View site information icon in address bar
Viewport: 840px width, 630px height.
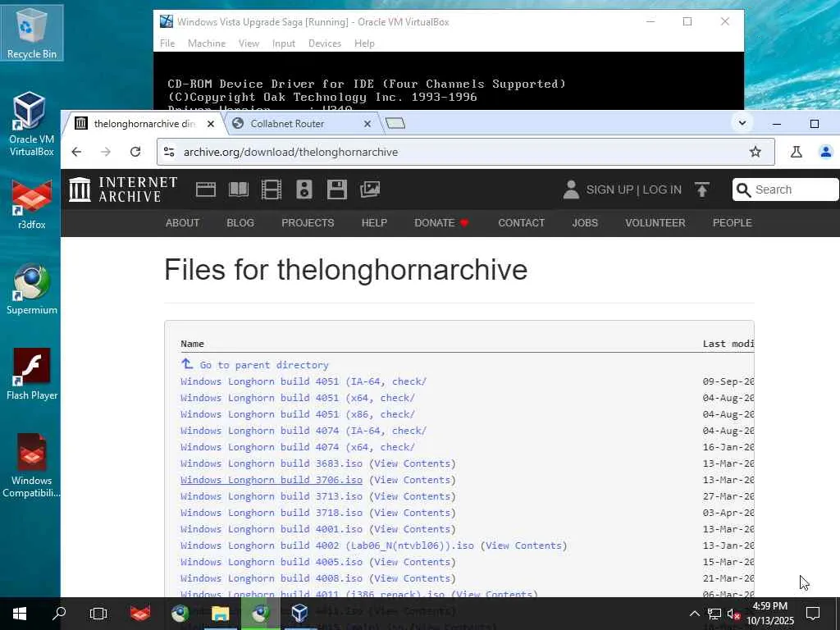click(x=169, y=152)
